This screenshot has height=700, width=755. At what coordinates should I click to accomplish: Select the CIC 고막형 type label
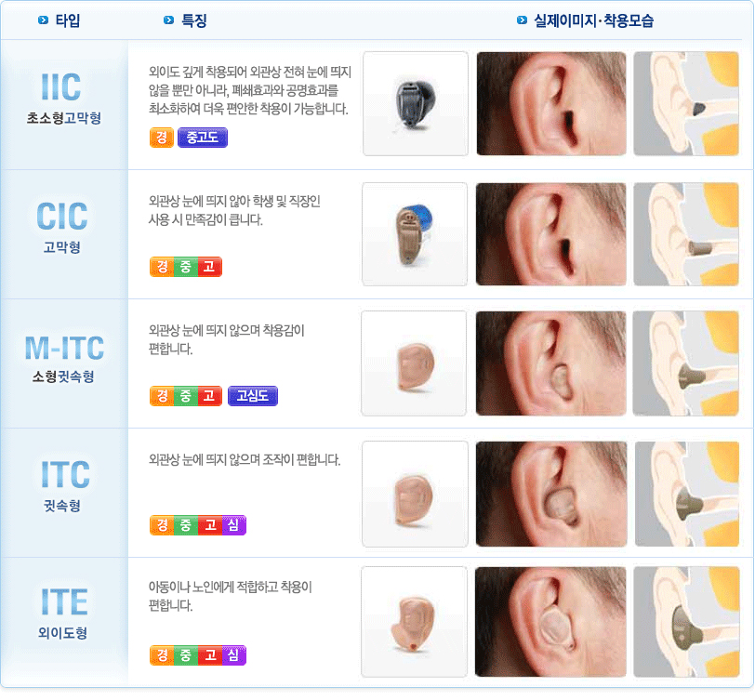click(62, 227)
